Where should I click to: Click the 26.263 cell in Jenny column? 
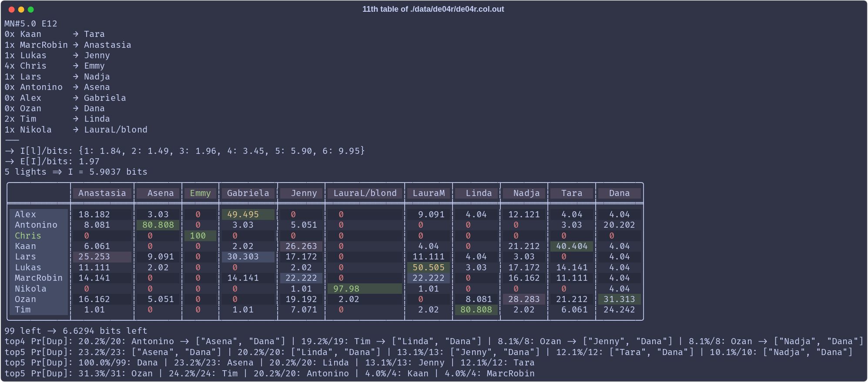(x=301, y=246)
